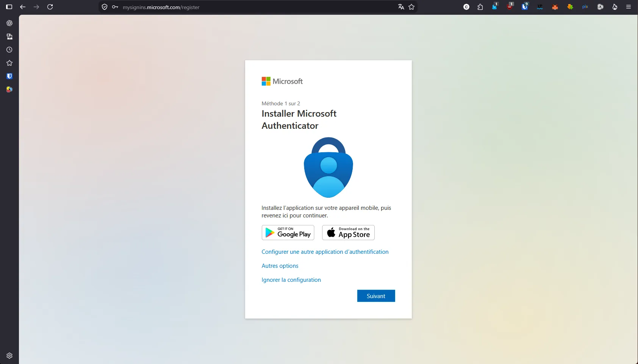Click the orange and green arrows extension
The width and height of the screenshot is (638, 364).
pyautogui.click(x=570, y=7)
